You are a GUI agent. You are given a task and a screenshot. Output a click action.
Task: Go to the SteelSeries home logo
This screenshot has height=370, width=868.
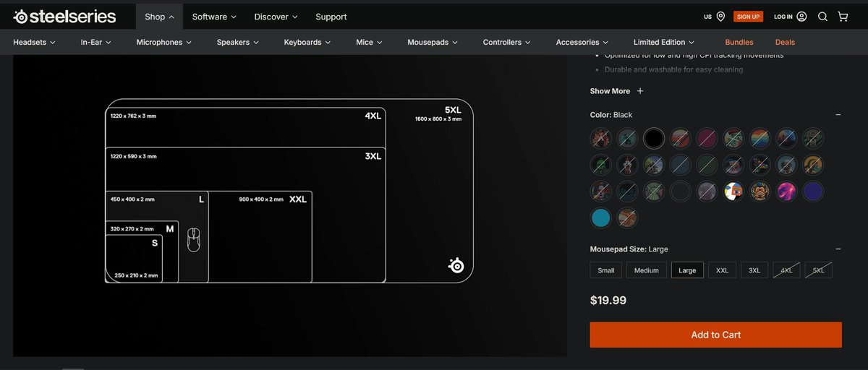point(64,16)
